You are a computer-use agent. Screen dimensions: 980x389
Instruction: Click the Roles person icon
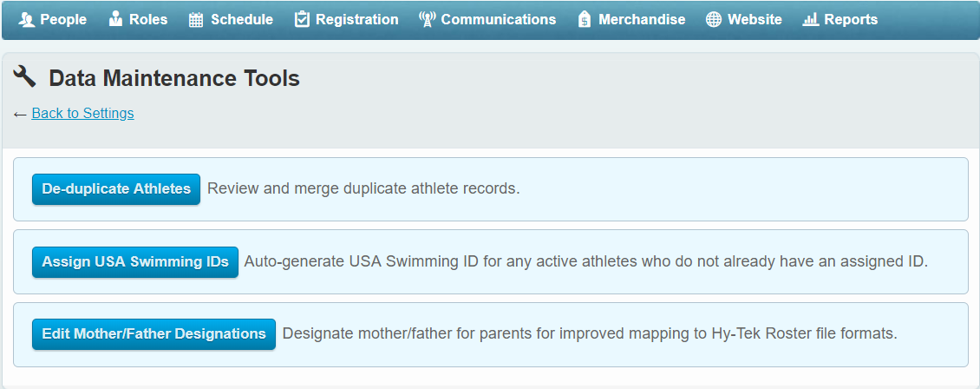click(x=115, y=19)
